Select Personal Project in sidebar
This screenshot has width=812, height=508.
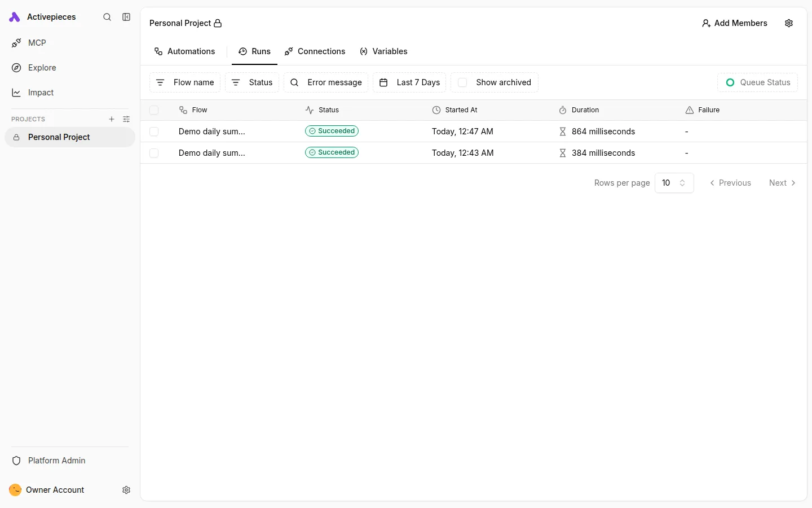(70, 137)
